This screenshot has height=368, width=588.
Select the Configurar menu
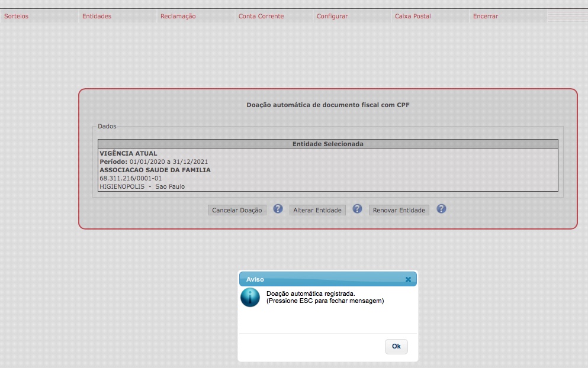(x=332, y=16)
